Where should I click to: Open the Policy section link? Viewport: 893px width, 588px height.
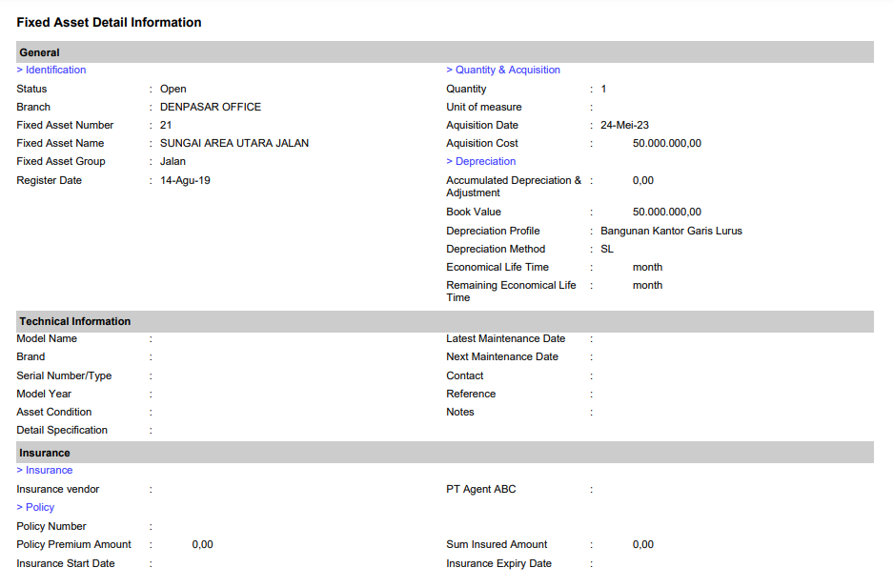35,507
